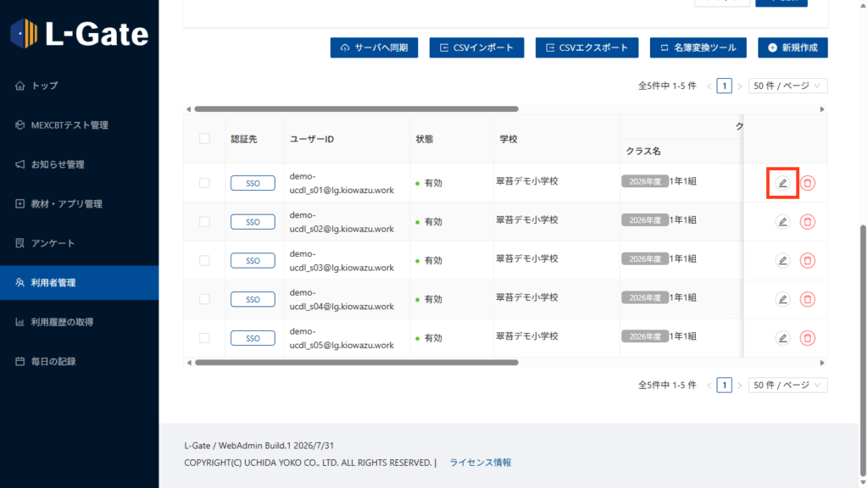
Task: Go to previous page in top pagination
Action: pos(709,86)
